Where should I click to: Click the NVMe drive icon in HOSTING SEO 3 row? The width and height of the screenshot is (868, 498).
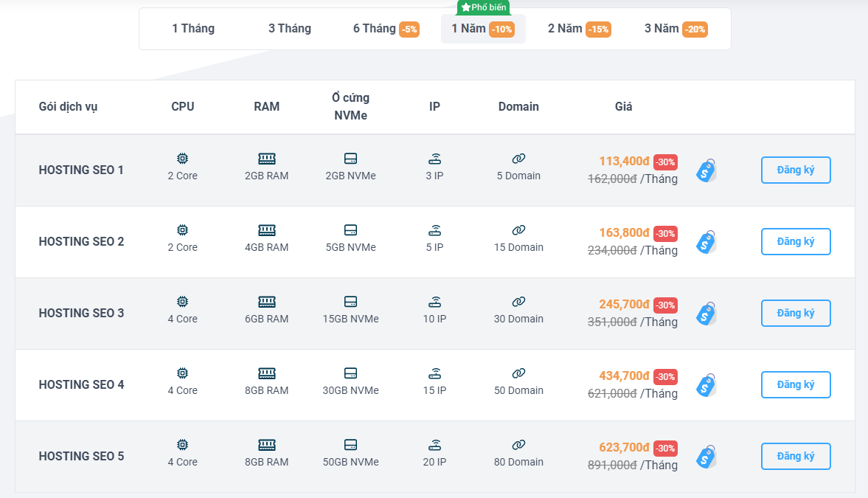click(350, 302)
